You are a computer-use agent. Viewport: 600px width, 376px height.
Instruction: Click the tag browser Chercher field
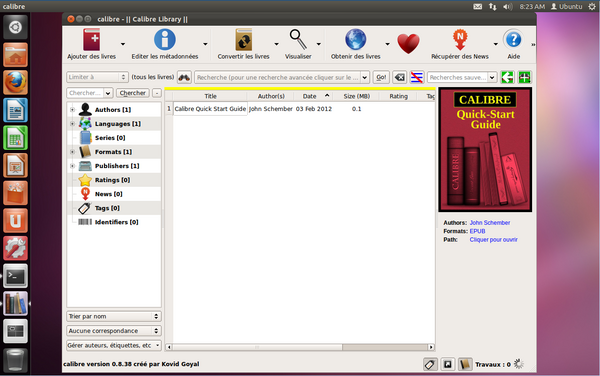click(85, 93)
